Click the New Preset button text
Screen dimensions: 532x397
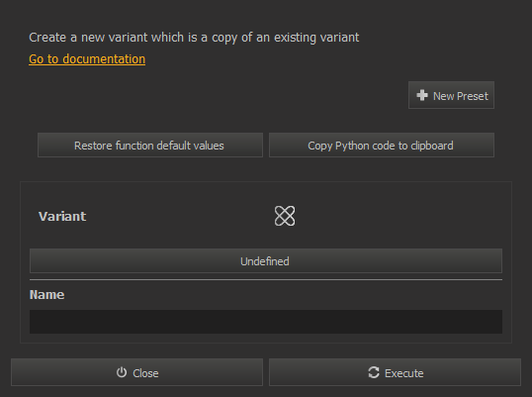point(461,96)
